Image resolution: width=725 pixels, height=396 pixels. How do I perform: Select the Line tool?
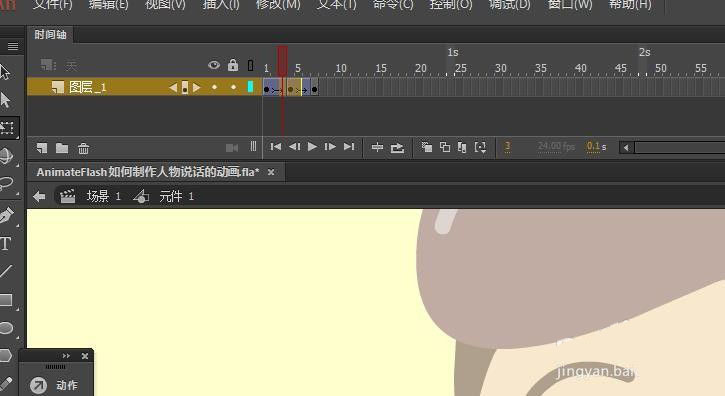tap(6, 271)
